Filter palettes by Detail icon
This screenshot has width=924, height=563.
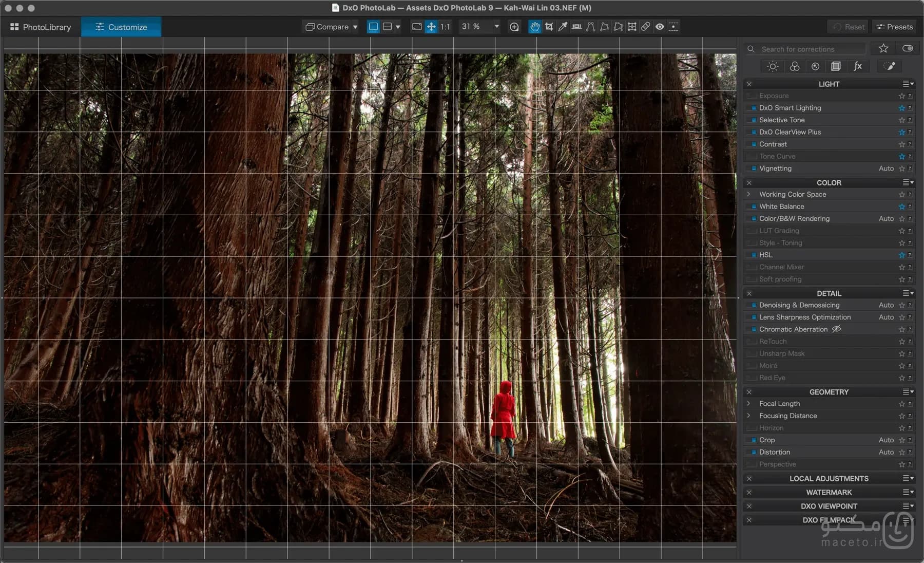(815, 66)
